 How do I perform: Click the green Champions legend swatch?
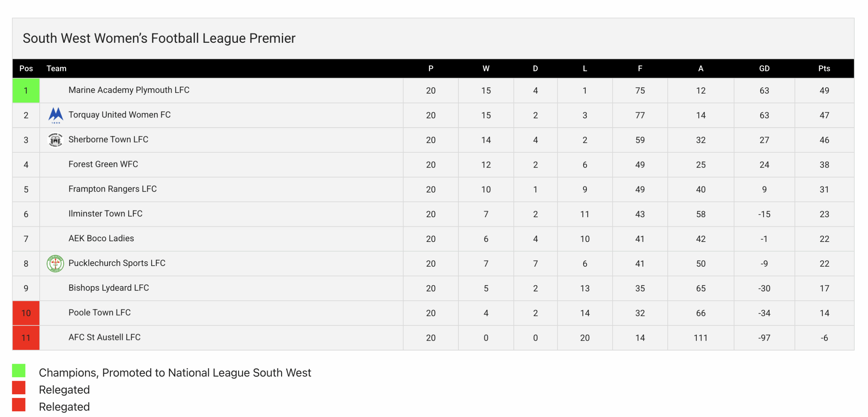(x=19, y=371)
